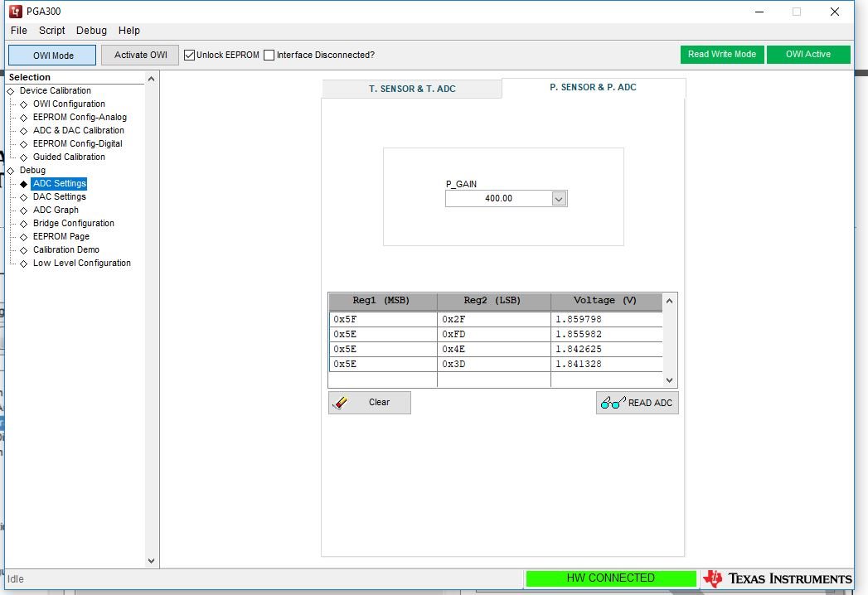868x595 pixels.
Task: Open the Script menu
Action: coord(52,31)
